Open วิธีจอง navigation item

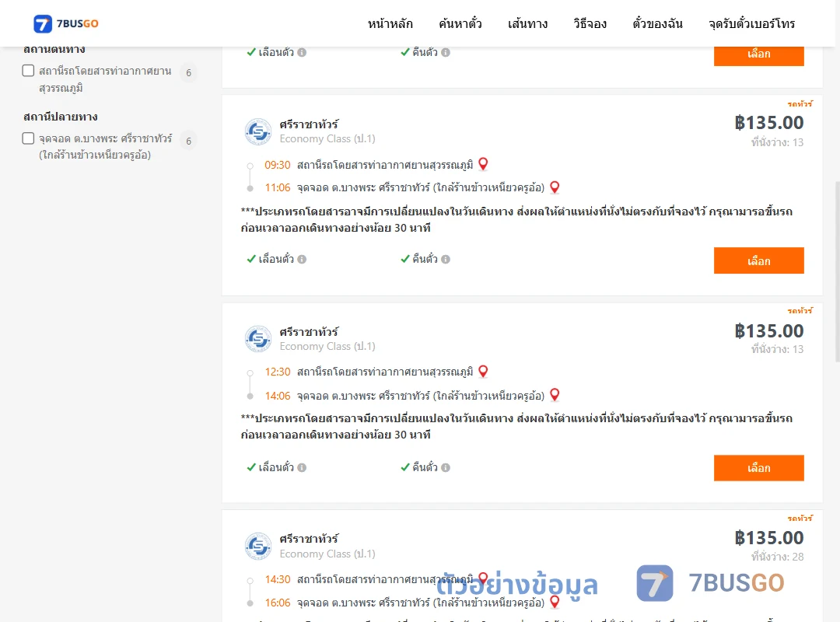pyautogui.click(x=590, y=23)
